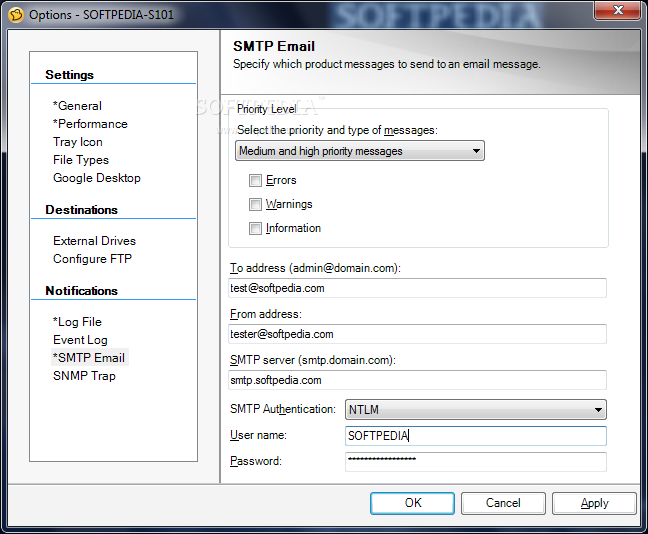The image size is (648, 534).
Task: Open Log File notifications
Action: (77, 322)
